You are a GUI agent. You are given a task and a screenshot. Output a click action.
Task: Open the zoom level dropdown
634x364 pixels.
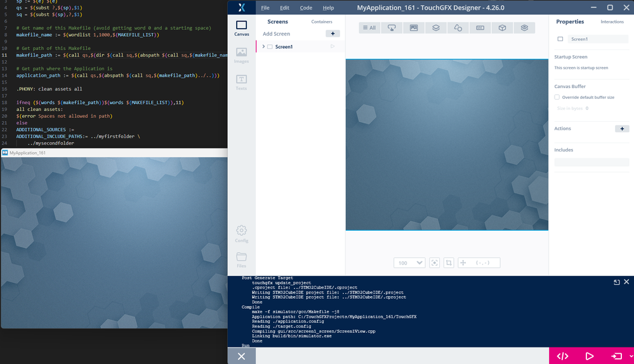tap(409, 263)
